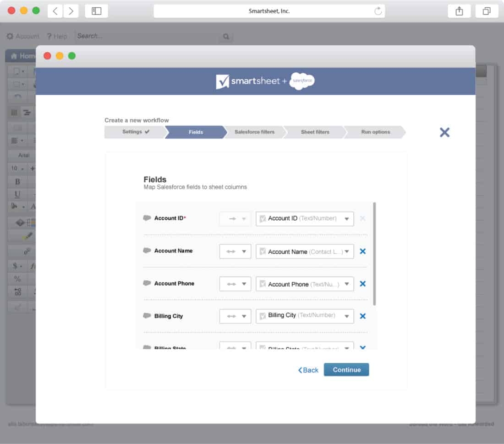Click currency format in background toolbar

pyautogui.click(x=16, y=266)
